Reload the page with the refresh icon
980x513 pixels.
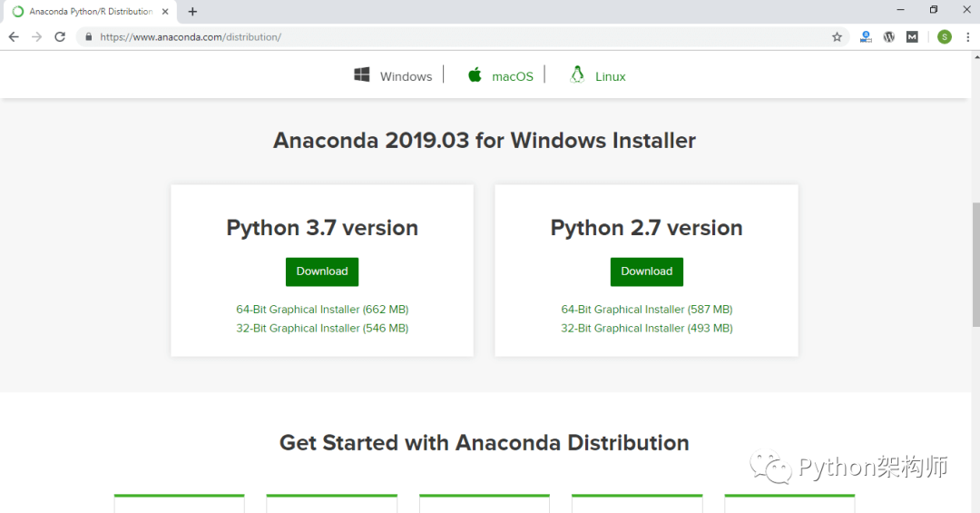[x=60, y=37]
